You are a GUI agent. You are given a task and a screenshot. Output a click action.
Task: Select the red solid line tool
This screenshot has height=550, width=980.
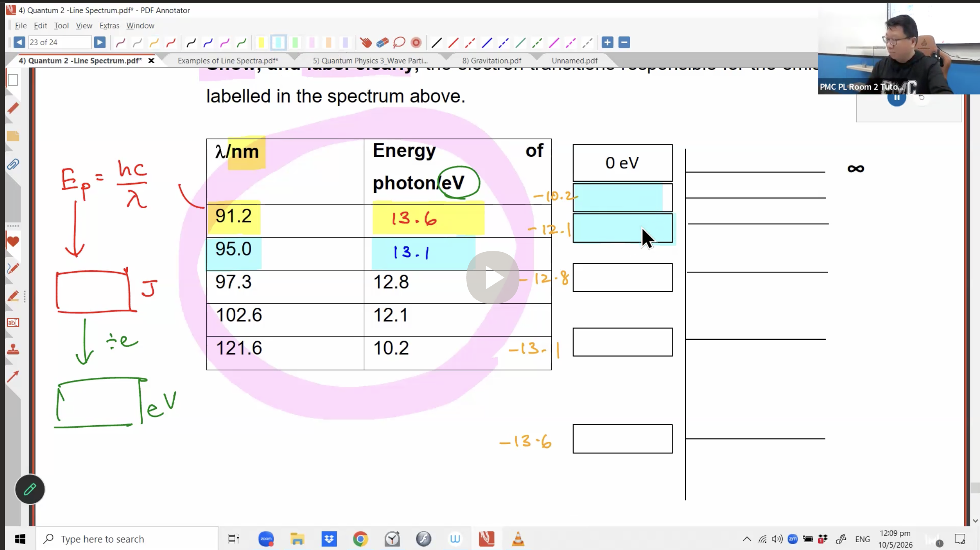(453, 42)
